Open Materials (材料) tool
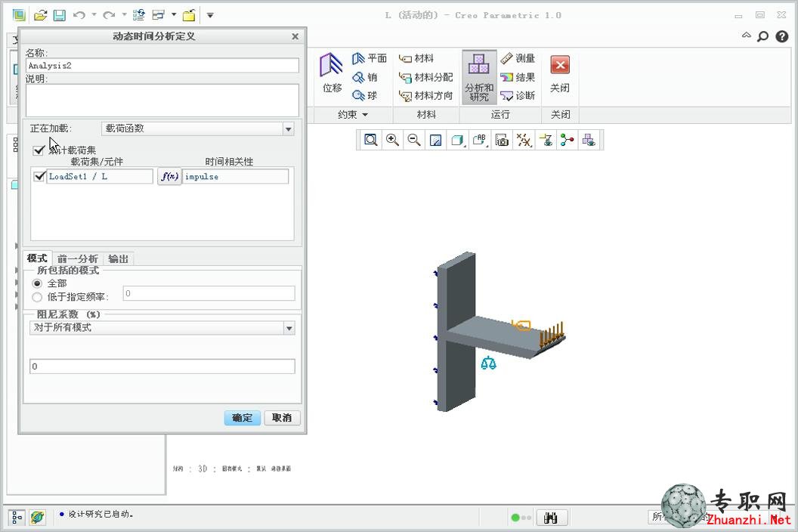Image resolution: width=798 pixels, height=532 pixels. coord(416,58)
